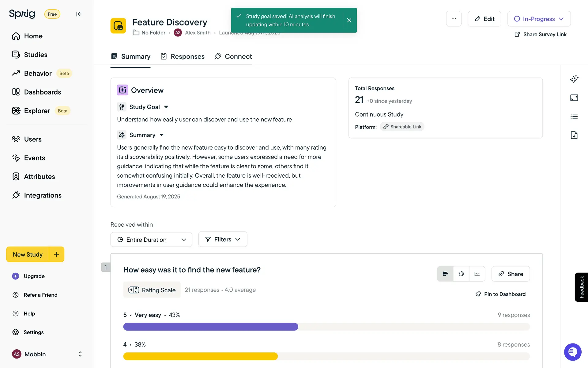Click the purple Very easy progress bar

[x=211, y=327]
